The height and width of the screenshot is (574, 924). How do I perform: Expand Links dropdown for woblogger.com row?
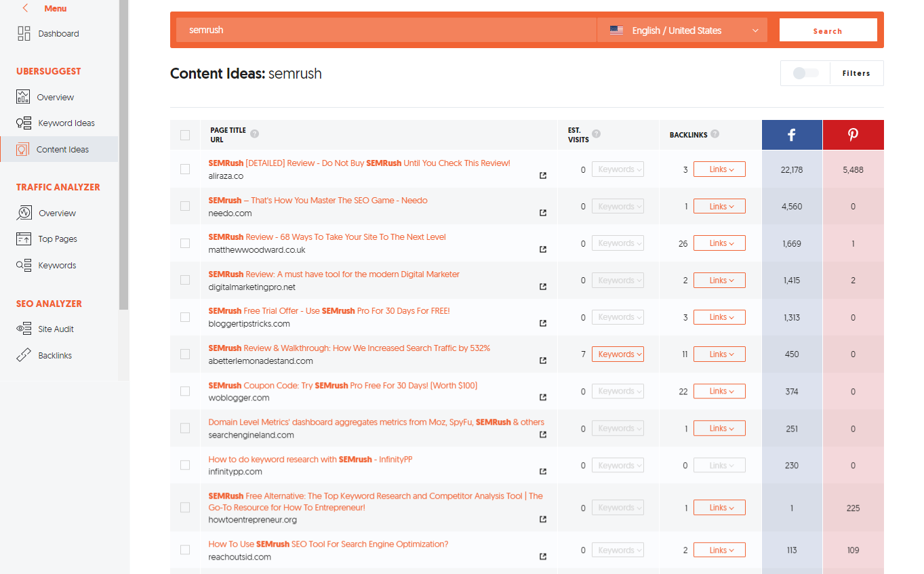(x=719, y=391)
